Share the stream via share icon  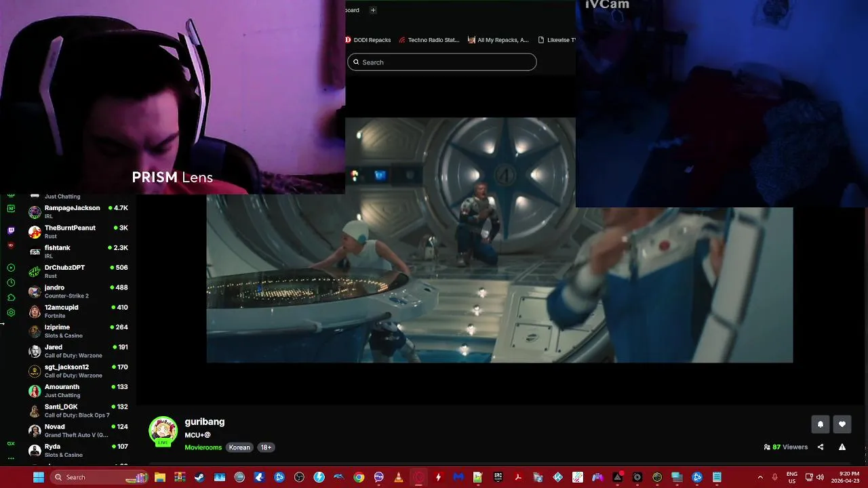pos(821,447)
